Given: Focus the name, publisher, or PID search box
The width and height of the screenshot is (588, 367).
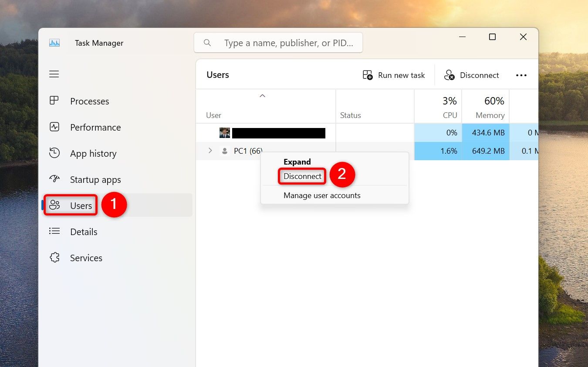Looking at the screenshot, I should 278,43.
